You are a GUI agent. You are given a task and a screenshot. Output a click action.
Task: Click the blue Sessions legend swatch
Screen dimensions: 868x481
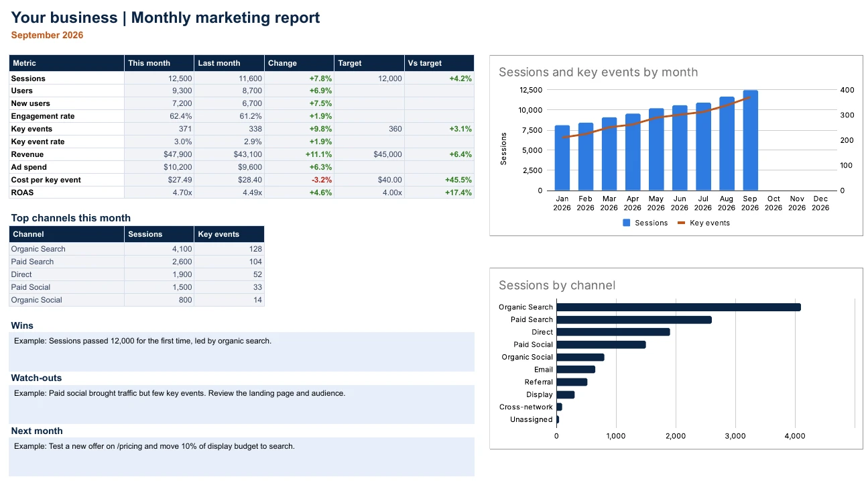pos(627,223)
